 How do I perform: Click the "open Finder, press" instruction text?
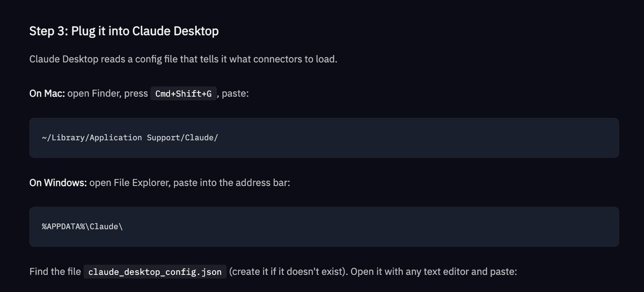[108, 93]
